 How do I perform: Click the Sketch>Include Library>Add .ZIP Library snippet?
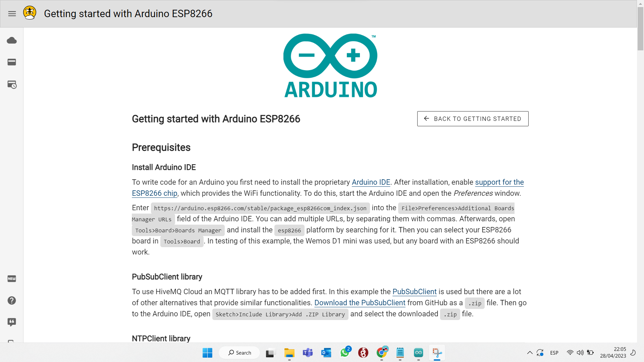pyautogui.click(x=280, y=314)
